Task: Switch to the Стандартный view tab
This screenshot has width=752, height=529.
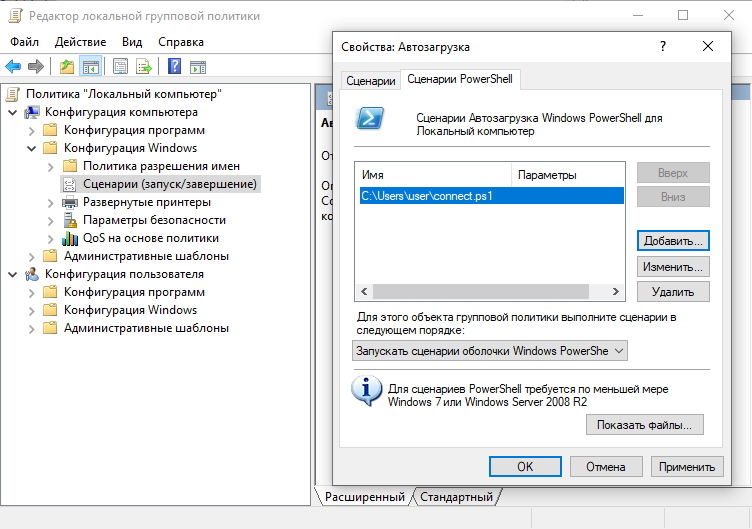Action: (456, 497)
